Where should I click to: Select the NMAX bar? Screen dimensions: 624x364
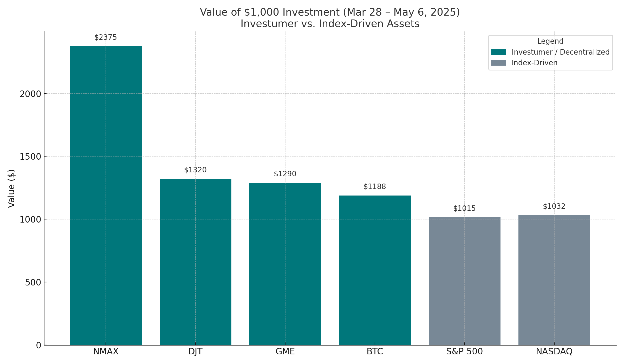pyautogui.click(x=106, y=196)
